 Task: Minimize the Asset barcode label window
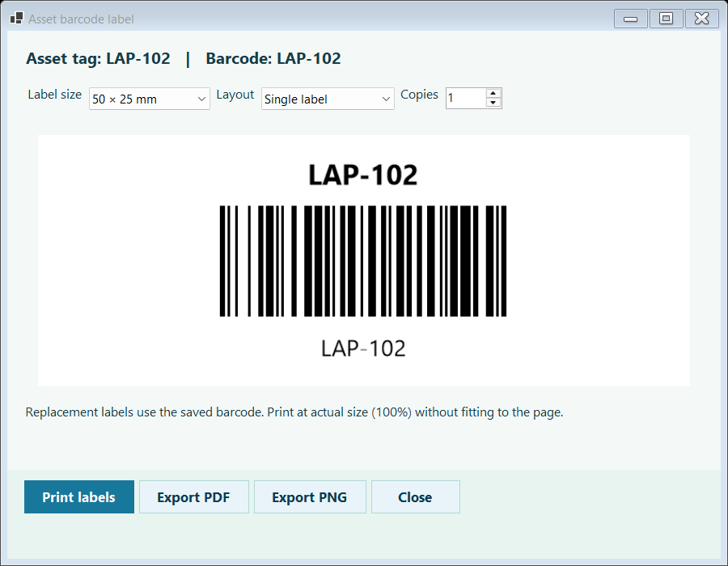[630, 19]
